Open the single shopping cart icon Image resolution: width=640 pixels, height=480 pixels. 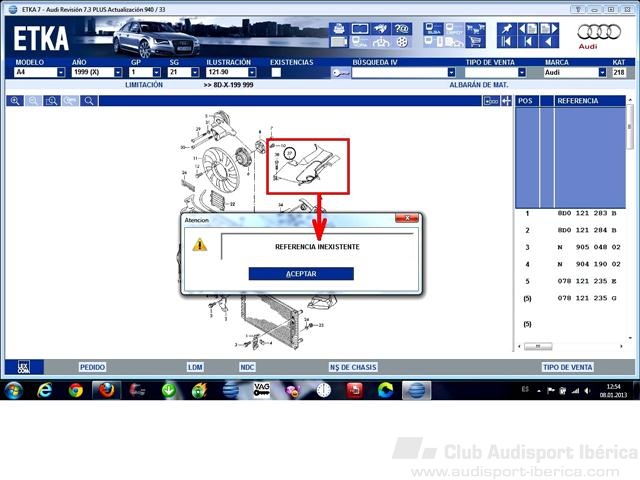(x=476, y=42)
